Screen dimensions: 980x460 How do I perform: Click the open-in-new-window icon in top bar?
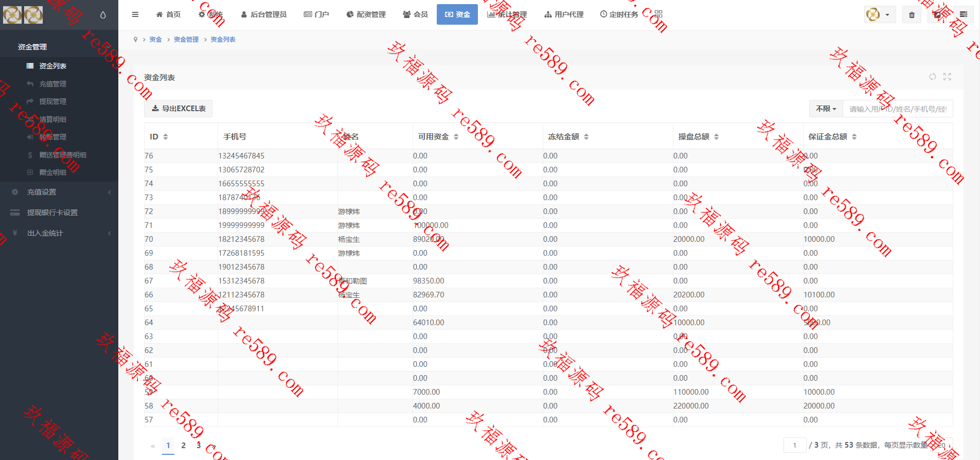(x=937, y=15)
